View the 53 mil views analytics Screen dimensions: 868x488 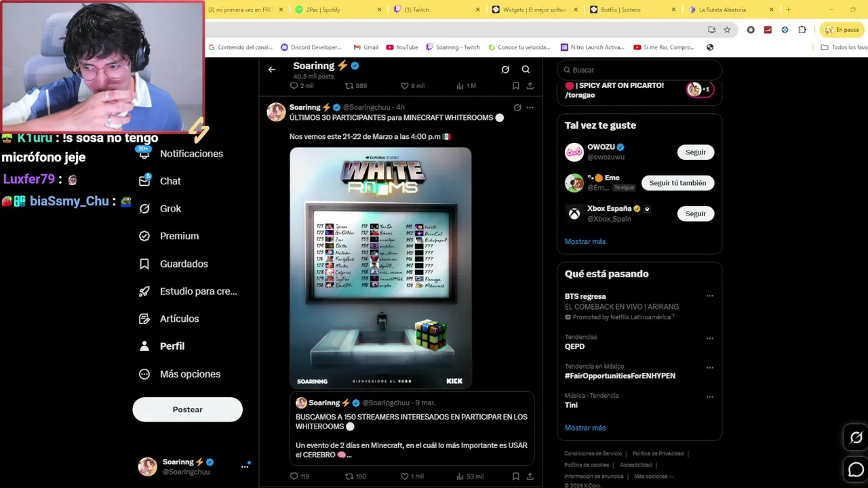(470, 476)
